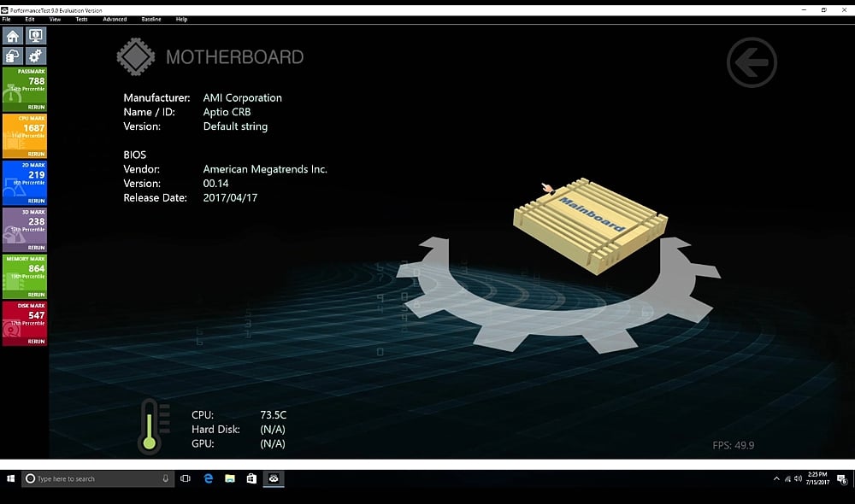Screen dimensions: 855x504
Task: Open the taskbar clock showing 2:25 PM
Action: pos(817,478)
